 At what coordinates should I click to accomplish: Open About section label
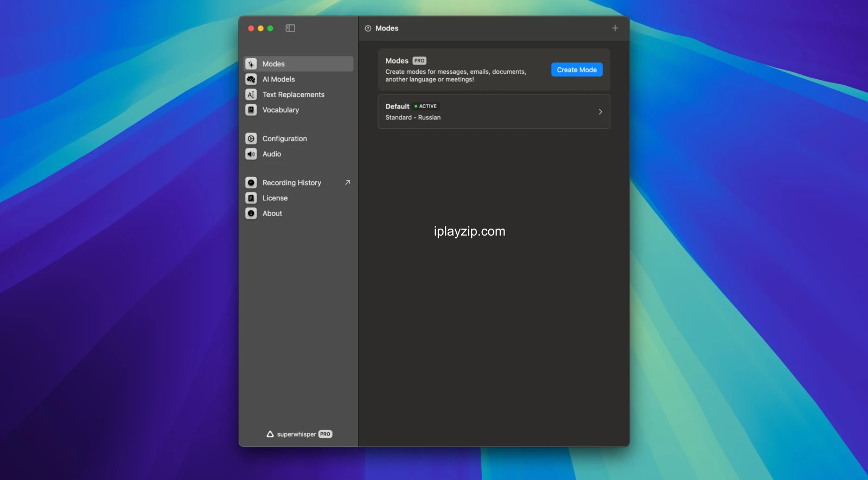(x=272, y=213)
